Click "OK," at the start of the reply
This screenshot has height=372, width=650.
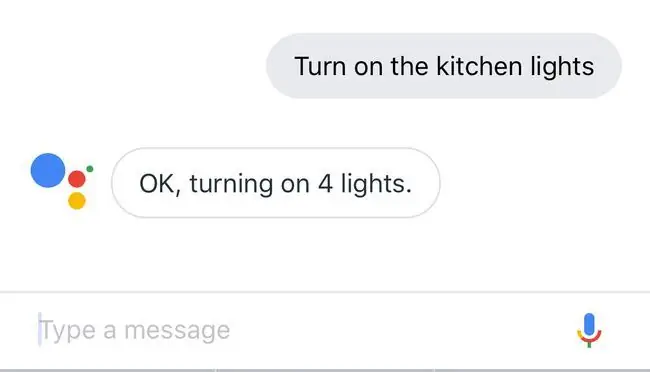point(160,184)
